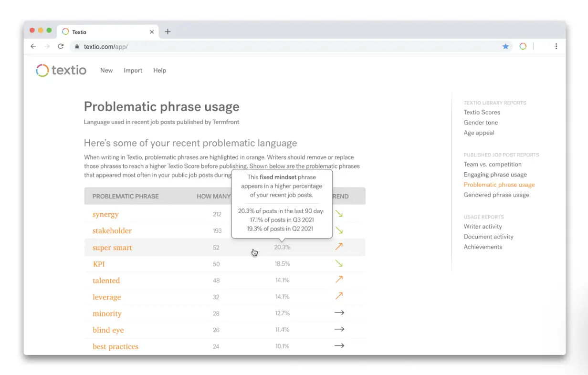Click the Textio logo icon
Screen dimensions: 588x375
pos(42,71)
